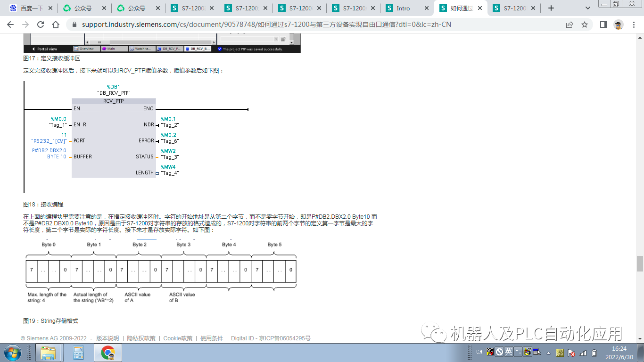Open the network signal tray icon
This screenshot has width=644, height=362.
click(x=583, y=353)
